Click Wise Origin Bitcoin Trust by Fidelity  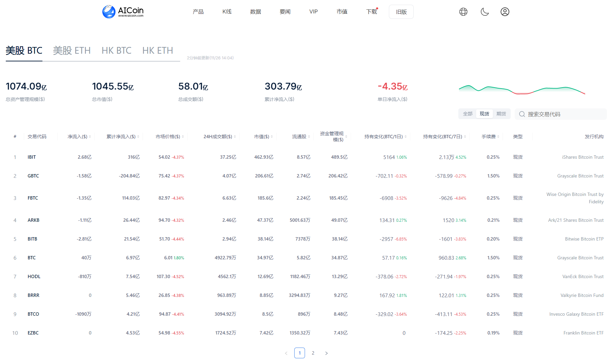[x=575, y=198]
